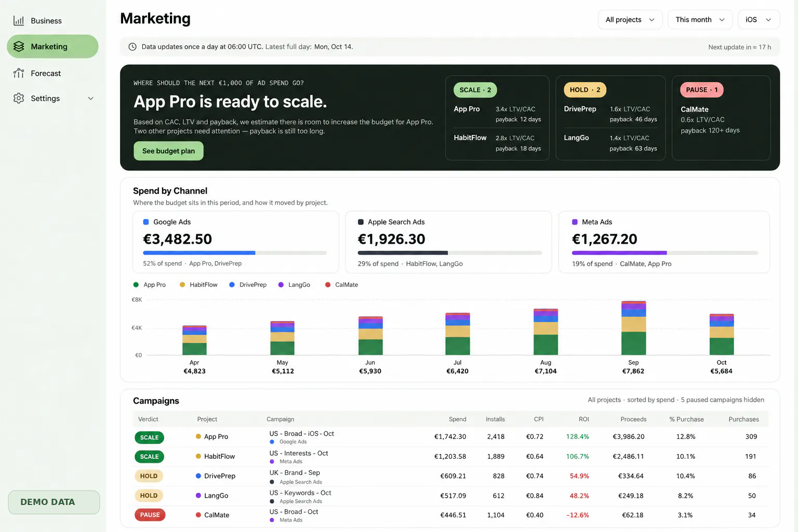Click the DEMO DATA badge
Image resolution: width=798 pixels, height=532 pixels.
click(x=54, y=502)
